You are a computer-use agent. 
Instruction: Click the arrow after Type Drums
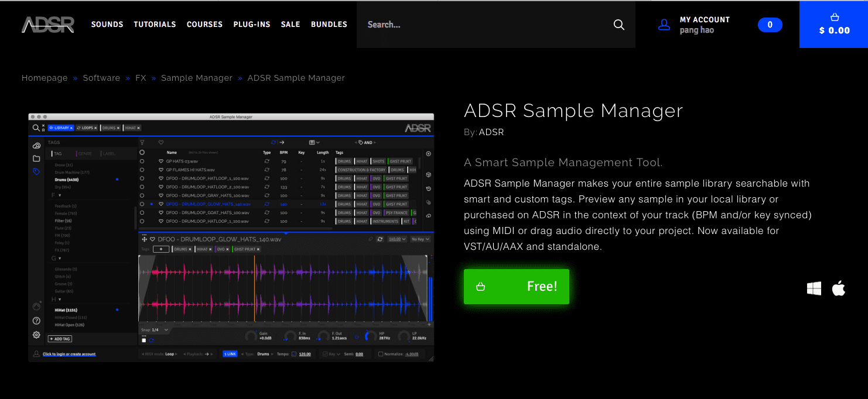272,354
